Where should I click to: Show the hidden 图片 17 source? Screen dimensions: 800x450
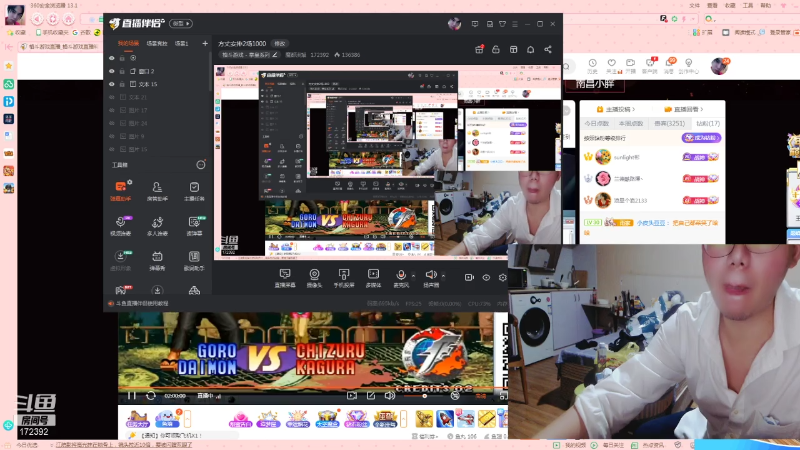[112, 110]
